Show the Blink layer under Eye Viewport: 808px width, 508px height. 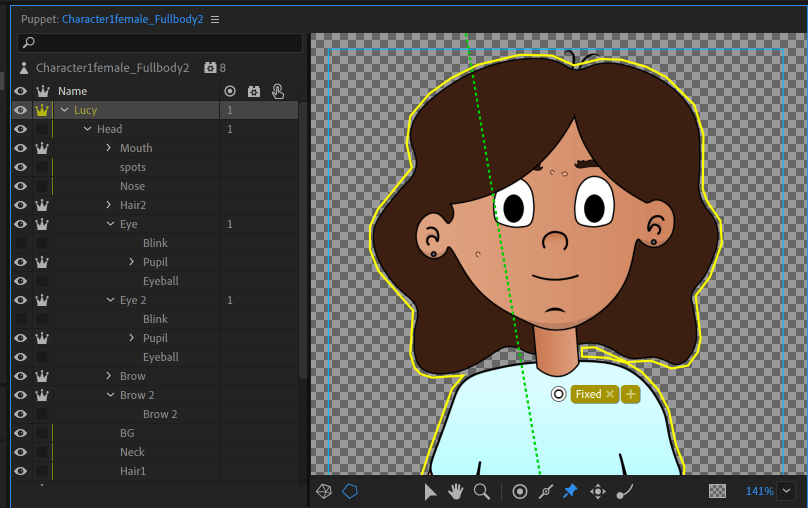[21, 243]
